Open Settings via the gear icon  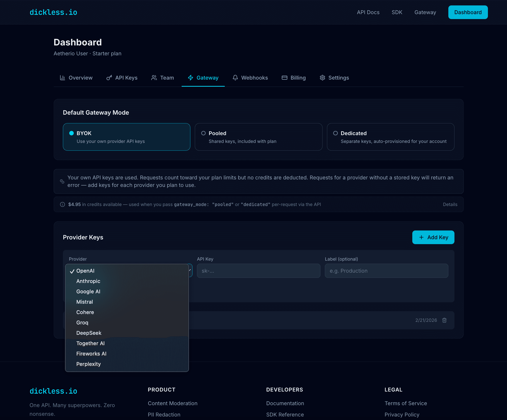[x=322, y=78]
